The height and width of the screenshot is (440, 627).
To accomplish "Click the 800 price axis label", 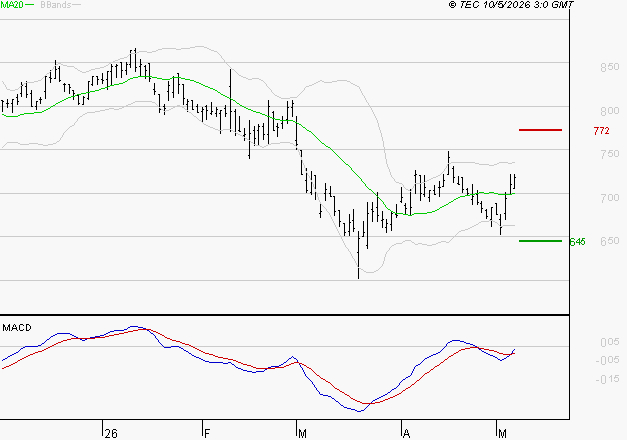I will pyautogui.click(x=610, y=111).
